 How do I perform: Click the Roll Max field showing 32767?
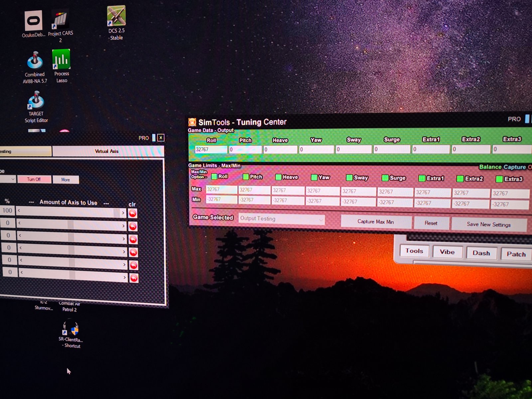221,190
